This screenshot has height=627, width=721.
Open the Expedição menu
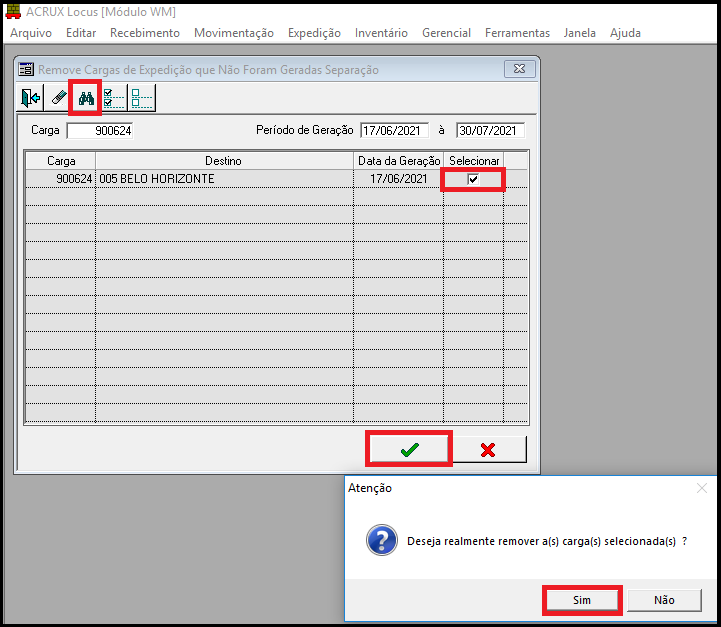pos(314,33)
